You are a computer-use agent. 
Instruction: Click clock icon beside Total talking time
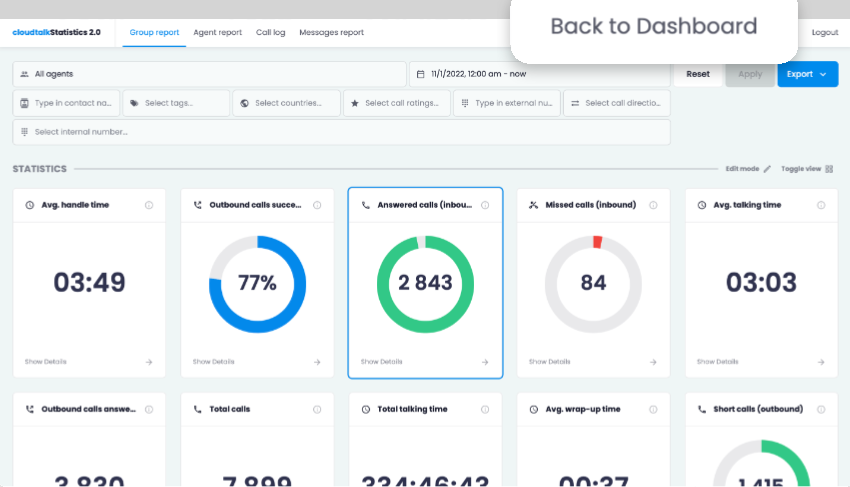pyautogui.click(x=366, y=409)
